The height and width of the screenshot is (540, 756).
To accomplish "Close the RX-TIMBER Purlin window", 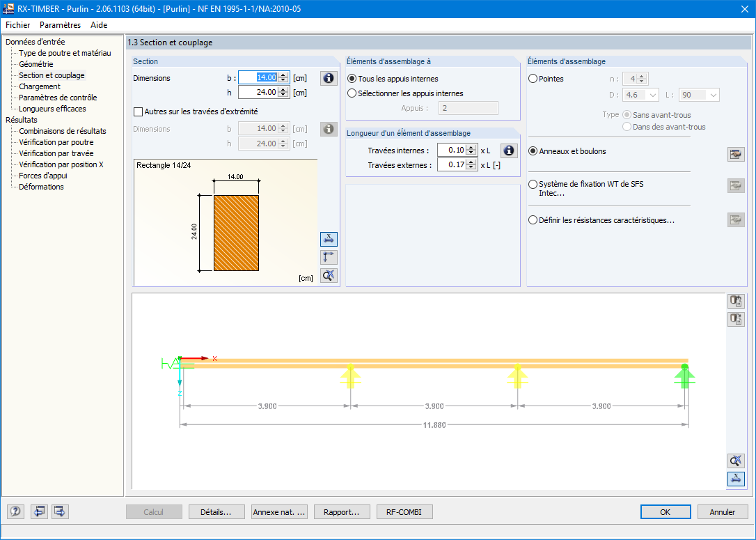I will click(x=744, y=8).
